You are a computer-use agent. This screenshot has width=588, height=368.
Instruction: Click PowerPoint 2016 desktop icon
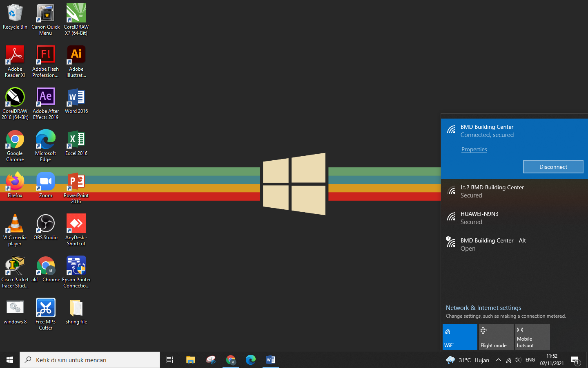[76, 188]
